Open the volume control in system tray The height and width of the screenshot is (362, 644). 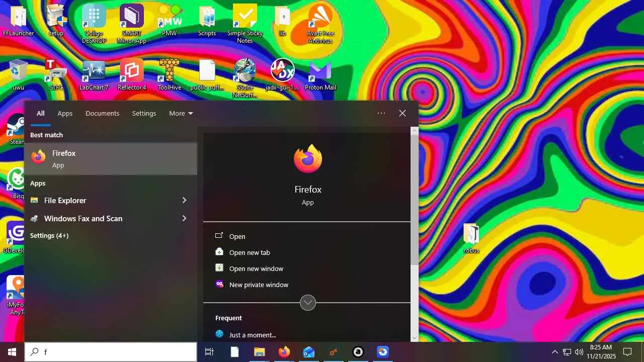pos(579,352)
